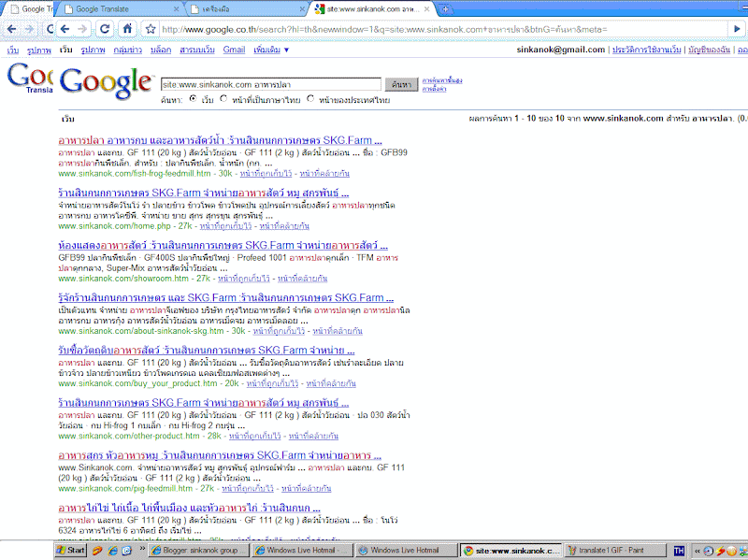
Task: Open Blogger sinkanok group taskbar window
Action: (x=199, y=551)
